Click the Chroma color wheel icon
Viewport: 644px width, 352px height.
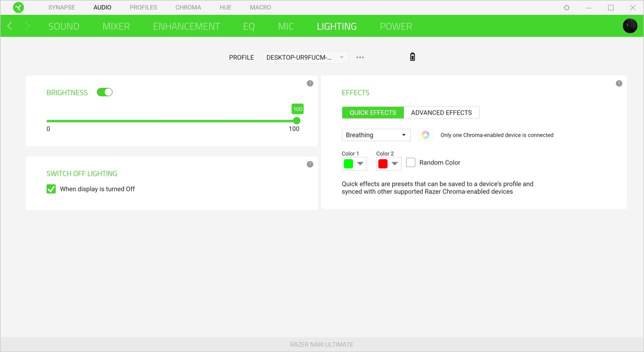tap(425, 135)
